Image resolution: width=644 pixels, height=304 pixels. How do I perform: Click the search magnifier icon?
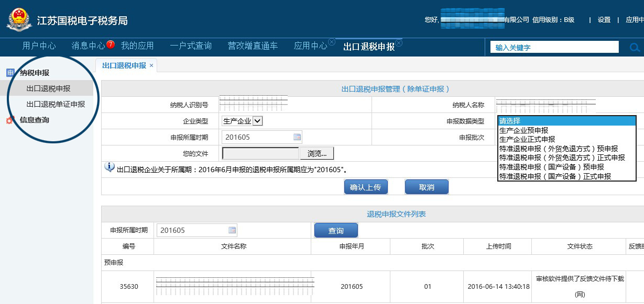point(635,48)
